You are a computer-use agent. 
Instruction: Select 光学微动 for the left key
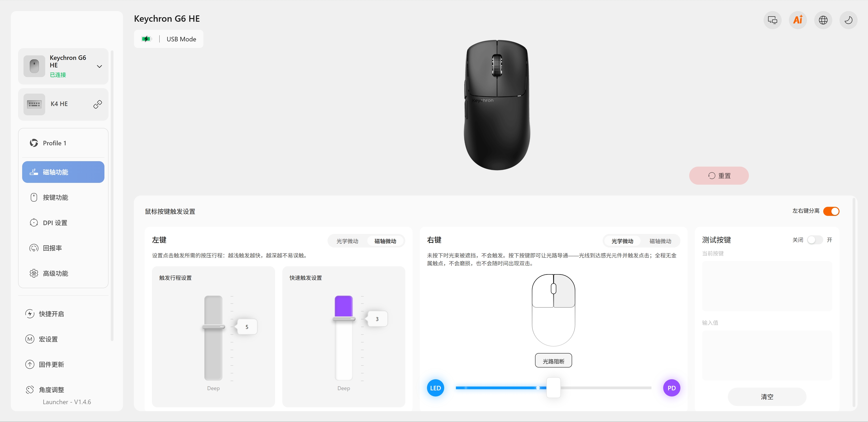pos(347,241)
